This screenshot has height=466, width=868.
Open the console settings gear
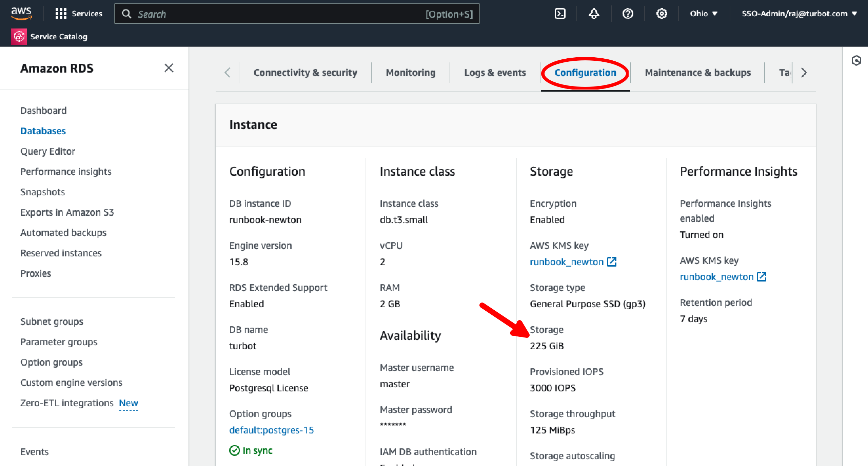(661, 14)
